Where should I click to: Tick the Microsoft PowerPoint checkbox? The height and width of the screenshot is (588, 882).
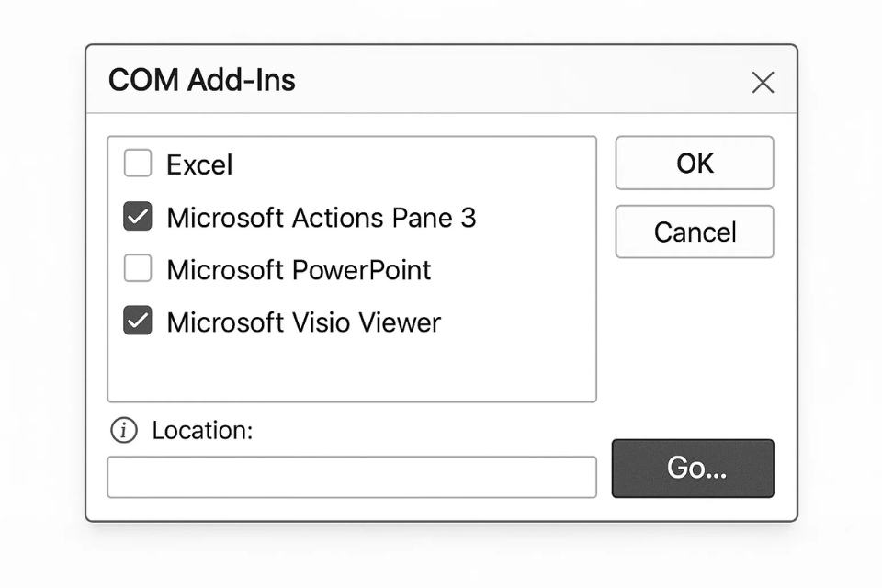(x=138, y=269)
